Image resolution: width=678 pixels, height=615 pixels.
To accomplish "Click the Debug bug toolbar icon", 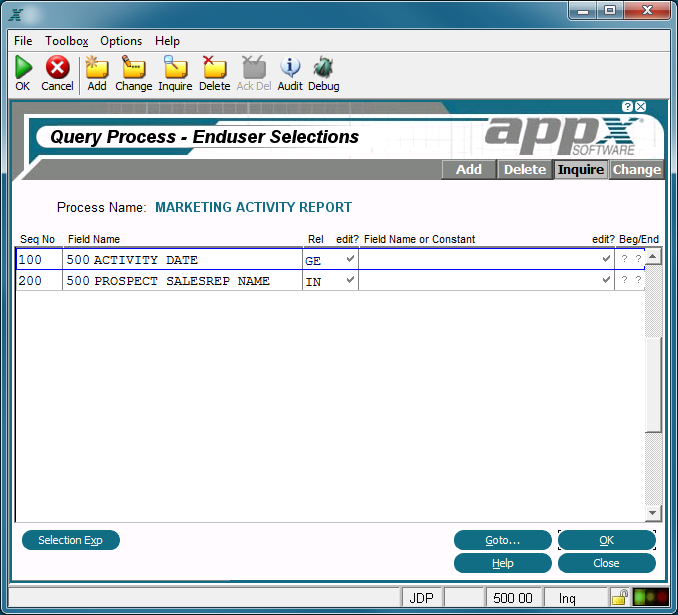I will coord(323,67).
